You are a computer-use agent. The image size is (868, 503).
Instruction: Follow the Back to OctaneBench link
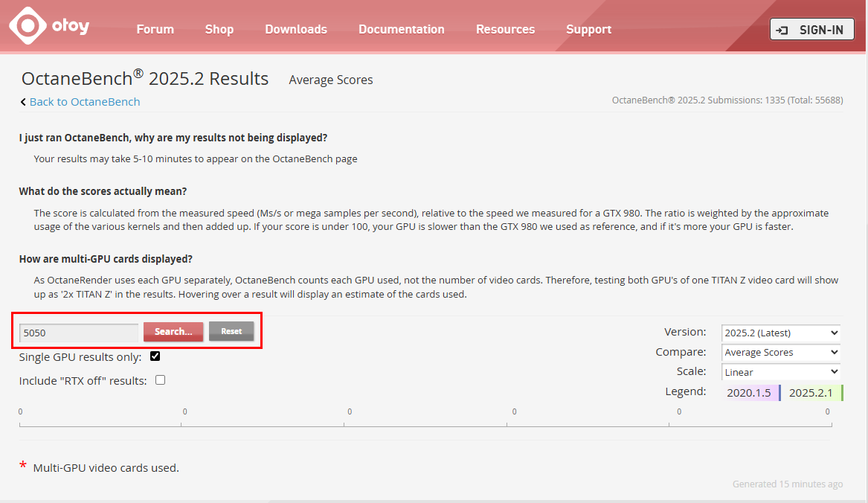coord(85,102)
